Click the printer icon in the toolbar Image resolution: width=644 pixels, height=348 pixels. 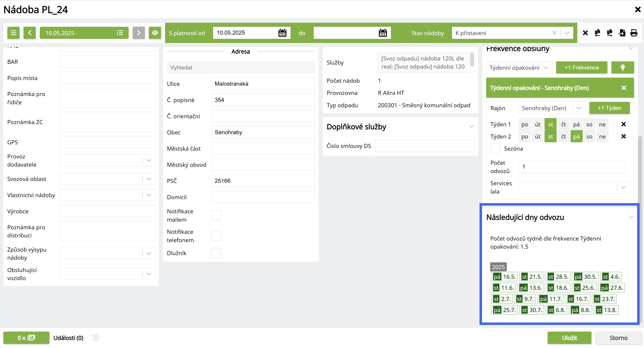pyautogui.click(x=634, y=33)
